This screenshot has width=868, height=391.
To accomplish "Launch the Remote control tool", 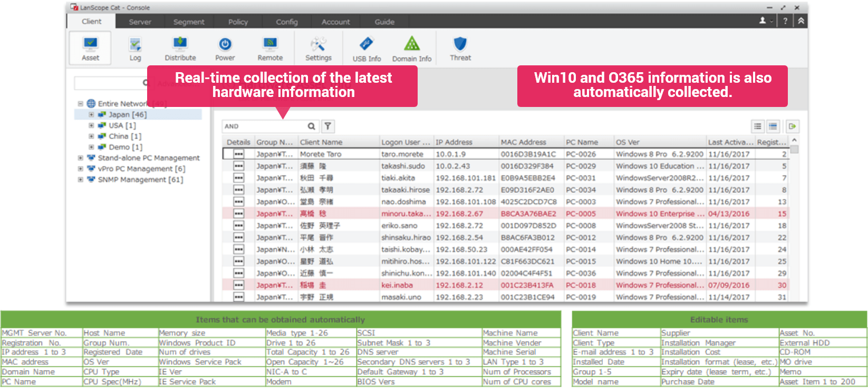I will point(270,48).
